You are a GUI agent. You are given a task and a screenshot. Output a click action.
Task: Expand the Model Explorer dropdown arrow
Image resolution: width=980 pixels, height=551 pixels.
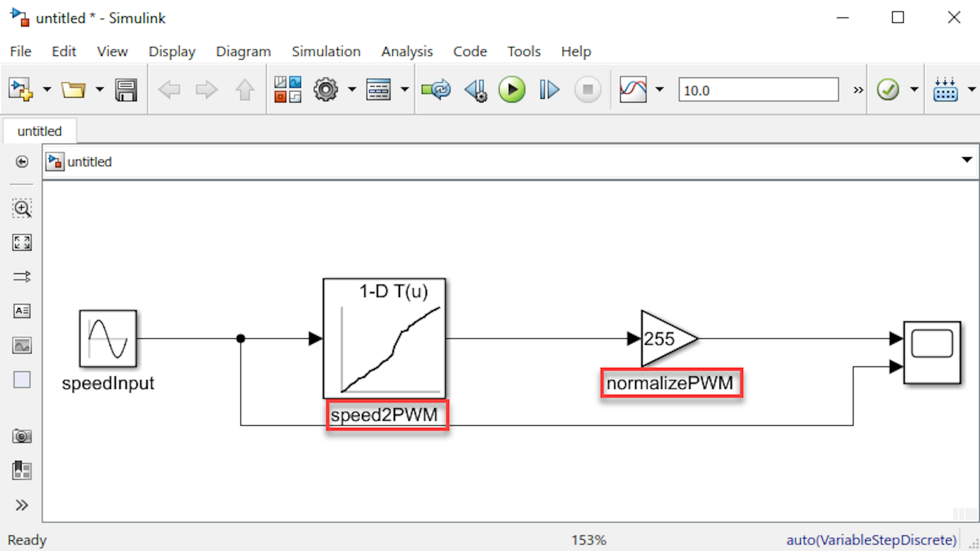pyautogui.click(x=405, y=90)
